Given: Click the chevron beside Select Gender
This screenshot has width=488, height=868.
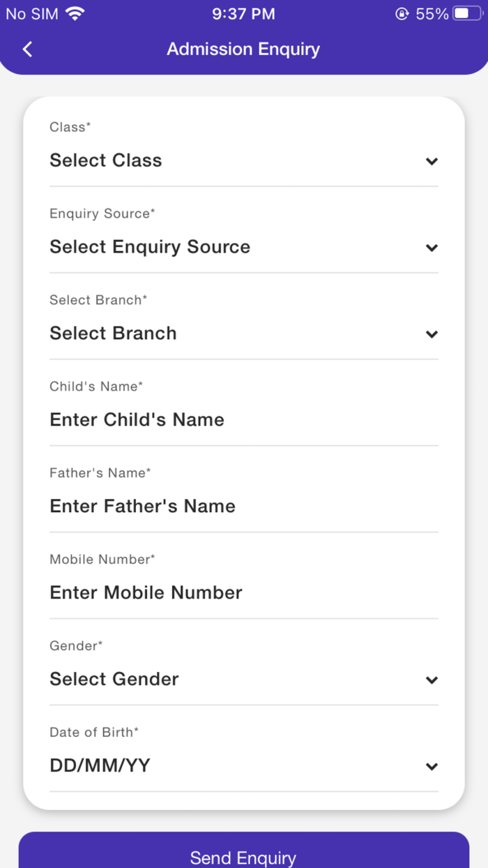Looking at the screenshot, I should click(x=432, y=681).
